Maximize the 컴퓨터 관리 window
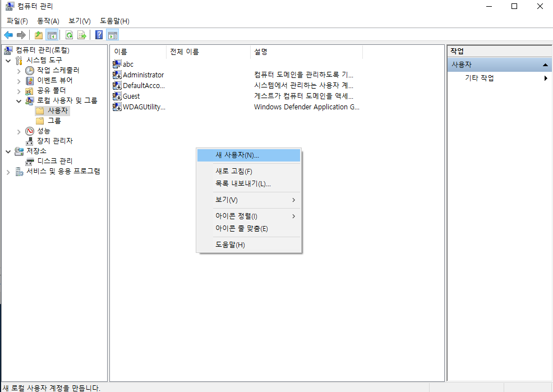 (514, 6)
